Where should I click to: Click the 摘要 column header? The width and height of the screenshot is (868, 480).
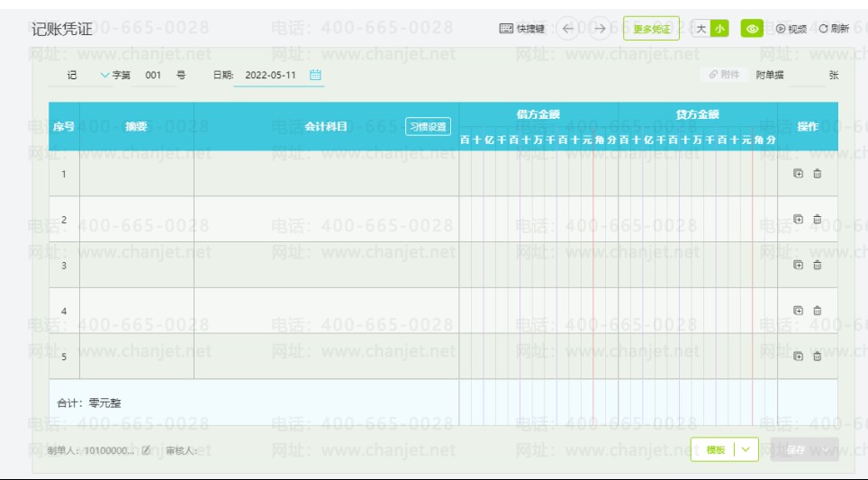(x=136, y=126)
